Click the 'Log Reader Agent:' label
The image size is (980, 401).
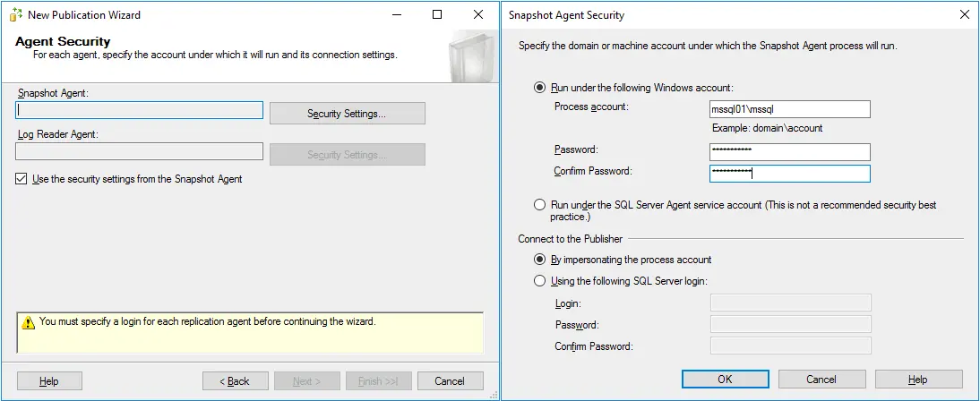(x=58, y=134)
